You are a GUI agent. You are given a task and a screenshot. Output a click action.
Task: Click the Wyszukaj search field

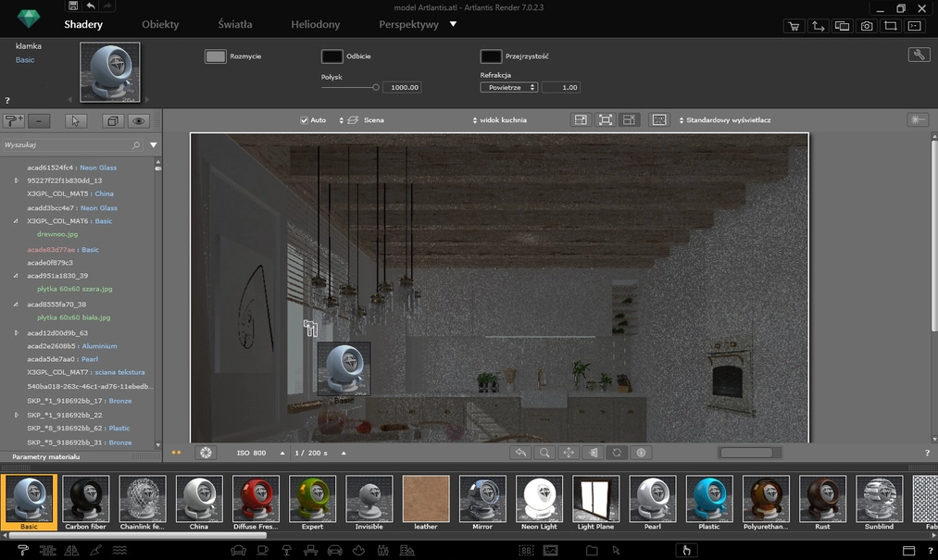[65, 145]
